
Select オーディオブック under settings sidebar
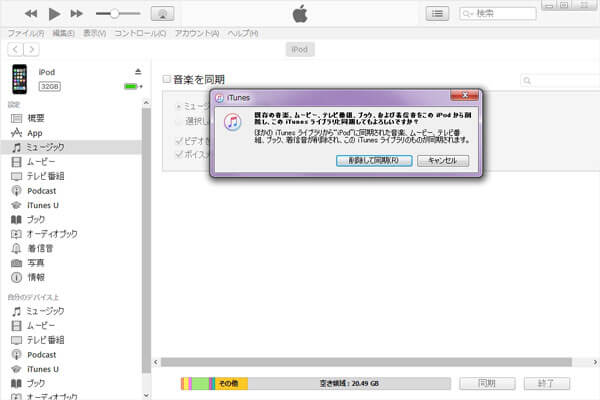tap(71, 234)
